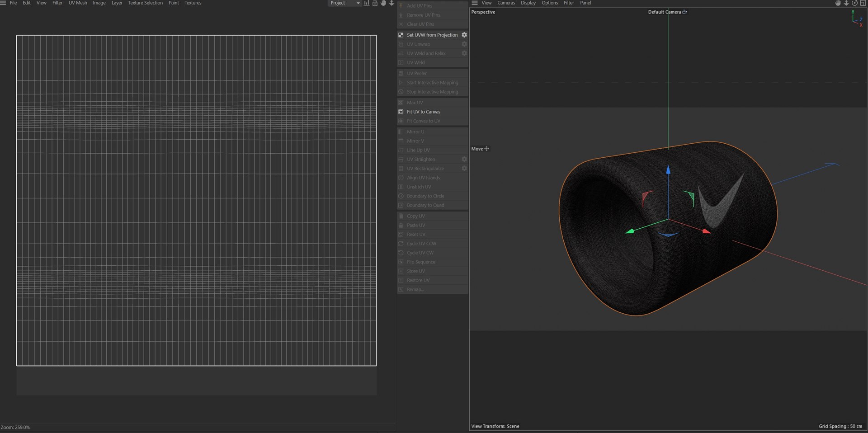
Task: Toggle the viewport layout maximize icon
Action: click(x=863, y=3)
